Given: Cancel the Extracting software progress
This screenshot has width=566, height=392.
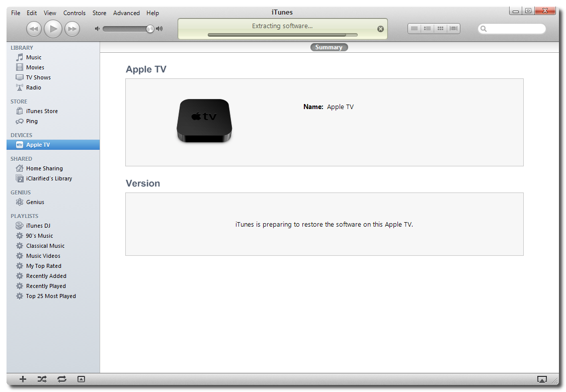Looking at the screenshot, I should (380, 29).
